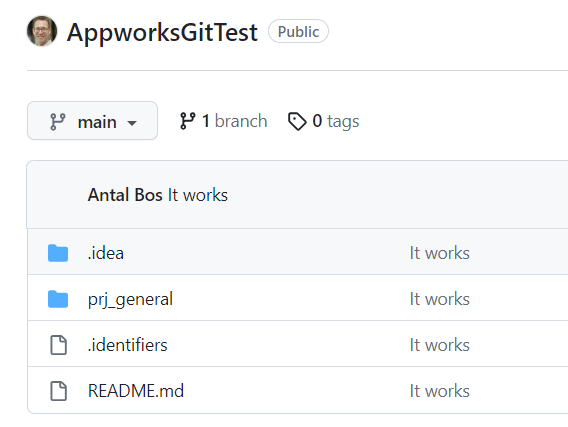Click the branch icon beside 1 branch
568x427 pixels.
coord(187,121)
